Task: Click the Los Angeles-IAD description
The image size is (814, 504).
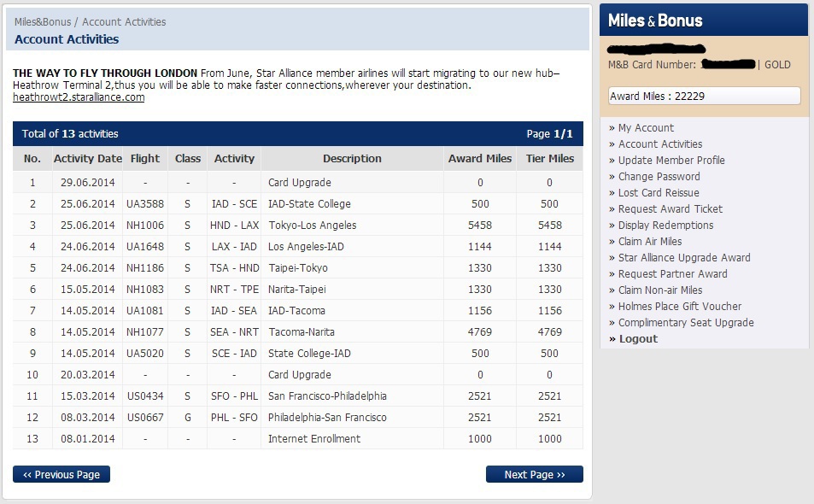Action: pos(306,247)
